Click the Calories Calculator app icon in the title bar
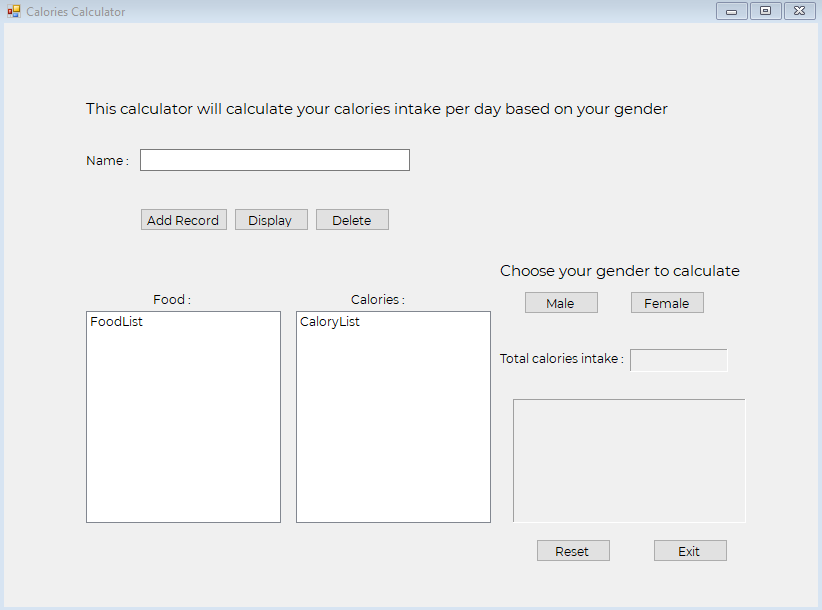Screen dimensions: 822x610 (14, 11)
